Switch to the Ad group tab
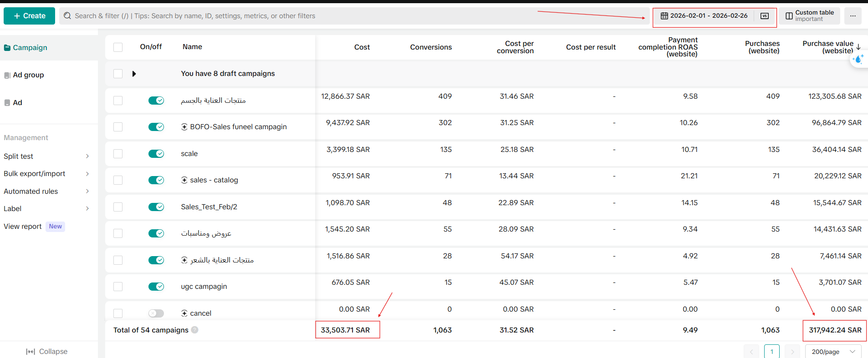 [x=28, y=75]
